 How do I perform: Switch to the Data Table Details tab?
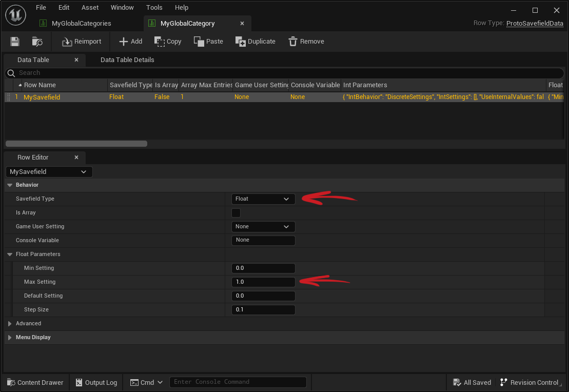pyautogui.click(x=127, y=60)
